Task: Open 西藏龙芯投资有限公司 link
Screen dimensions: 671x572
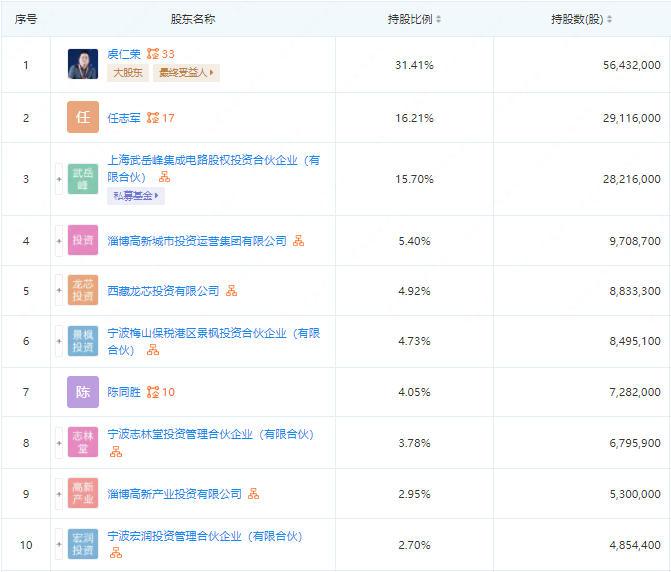Action: click(163, 291)
